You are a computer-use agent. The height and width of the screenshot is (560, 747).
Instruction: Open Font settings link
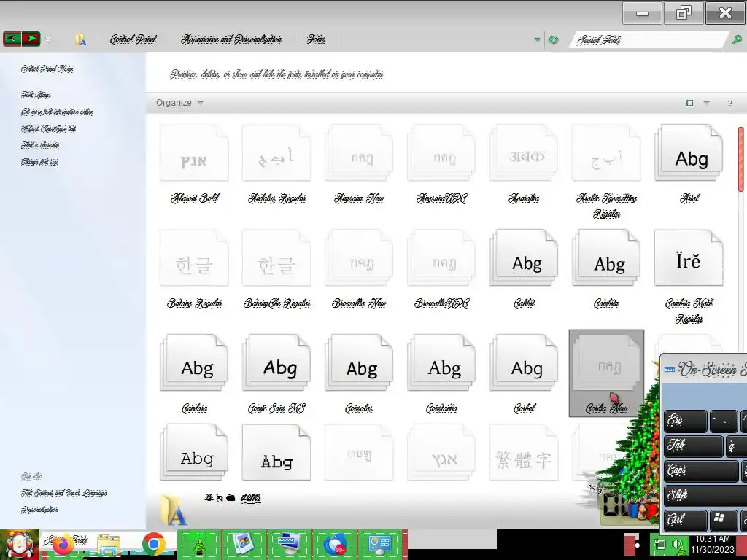pyautogui.click(x=36, y=95)
